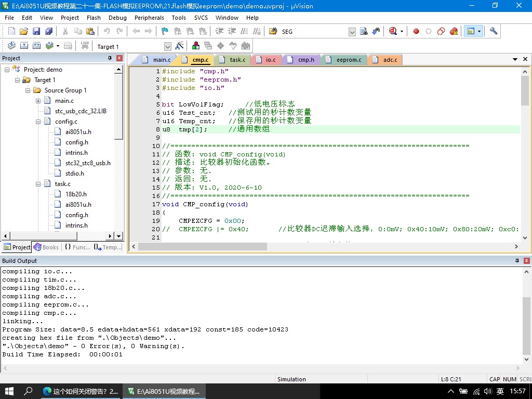Open the window layout dropdown arrow
The image size is (532, 399).
(x=479, y=32)
